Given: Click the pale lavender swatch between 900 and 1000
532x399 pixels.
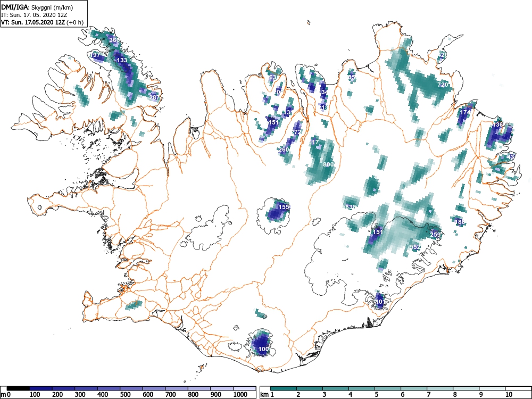Looking at the screenshot, I should coord(222,388).
